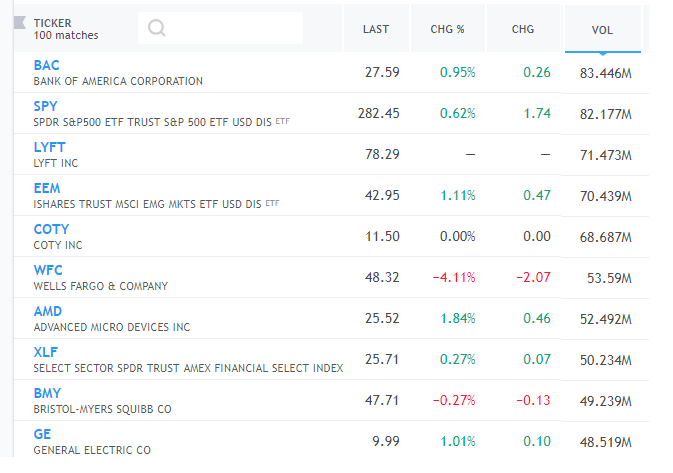
Task: Click GE change percent 1.01%
Action: [458, 441]
